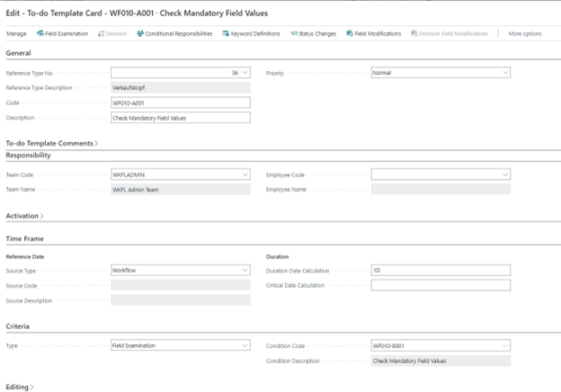The height and width of the screenshot is (392, 561).
Task: Open the Priority dropdown
Action: coord(505,73)
